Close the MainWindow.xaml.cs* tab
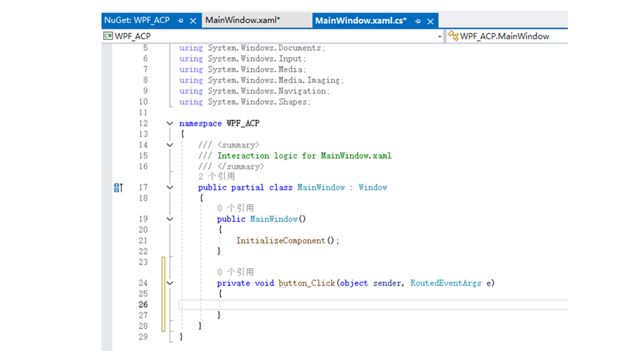This screenshot has height=362, width=644. tap(430, 21)
